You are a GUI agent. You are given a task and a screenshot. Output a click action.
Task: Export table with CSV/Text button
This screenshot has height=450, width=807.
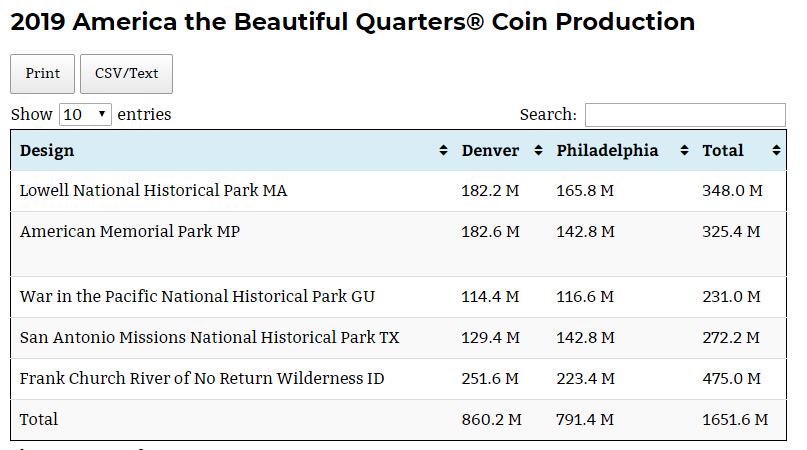click(126, 74)
